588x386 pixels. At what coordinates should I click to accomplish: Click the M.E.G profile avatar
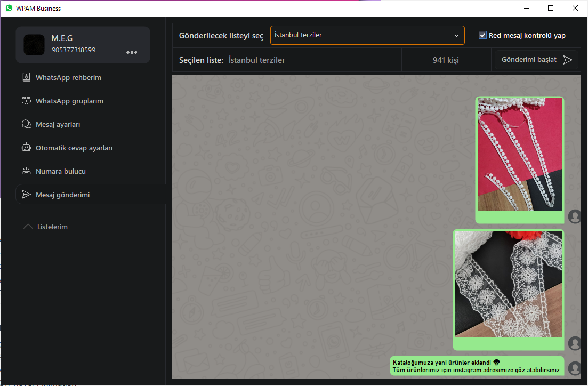pyautogui.click(x=34, y=45)
